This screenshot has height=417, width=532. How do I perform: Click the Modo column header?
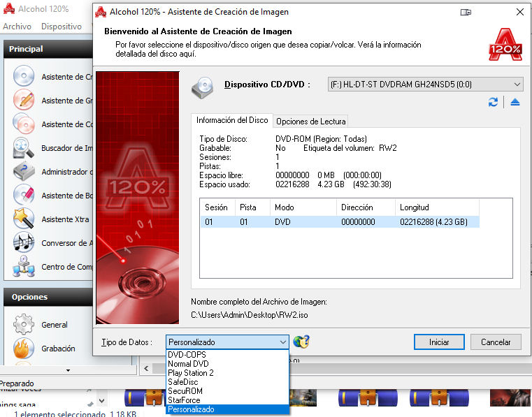click(x=303, y=207)
